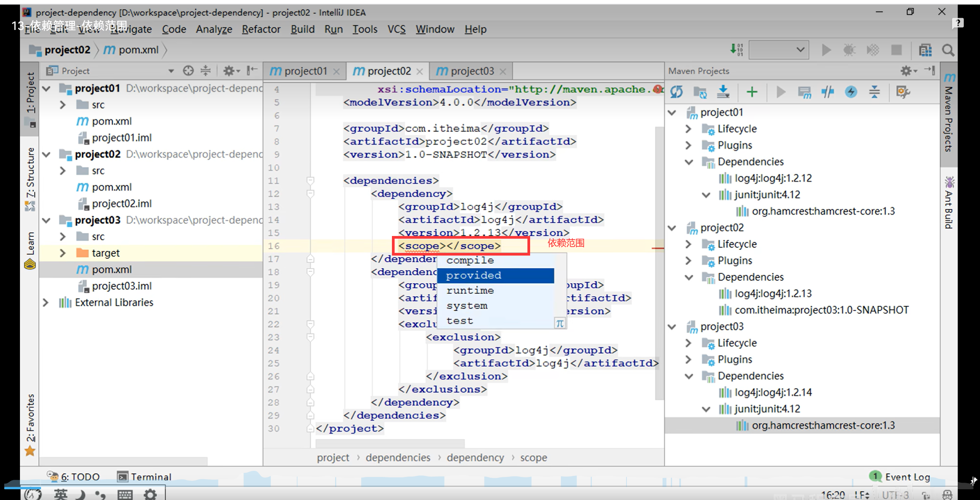Collapse project02 Dependencies in Maven panel
Viewport: 980px width, 500px height.
[689, 277]
